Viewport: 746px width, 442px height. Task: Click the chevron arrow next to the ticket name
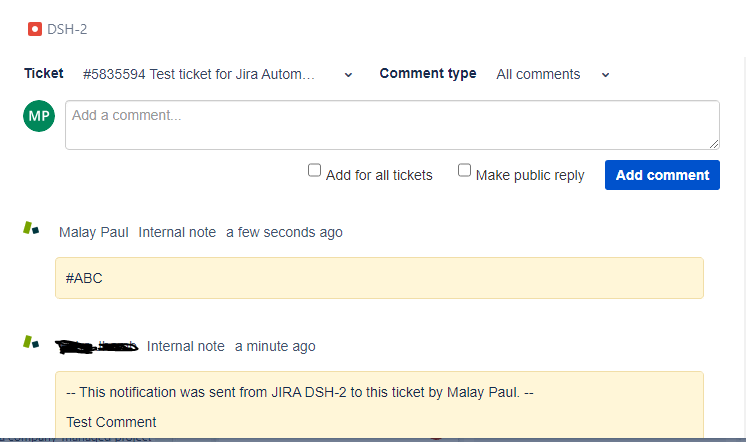point(348,75)
